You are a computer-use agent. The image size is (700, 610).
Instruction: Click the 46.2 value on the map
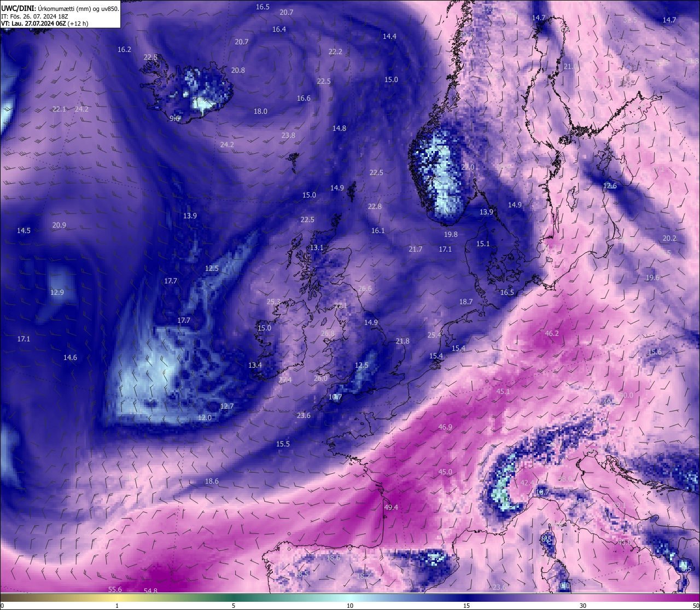click(x=552, y=334)
